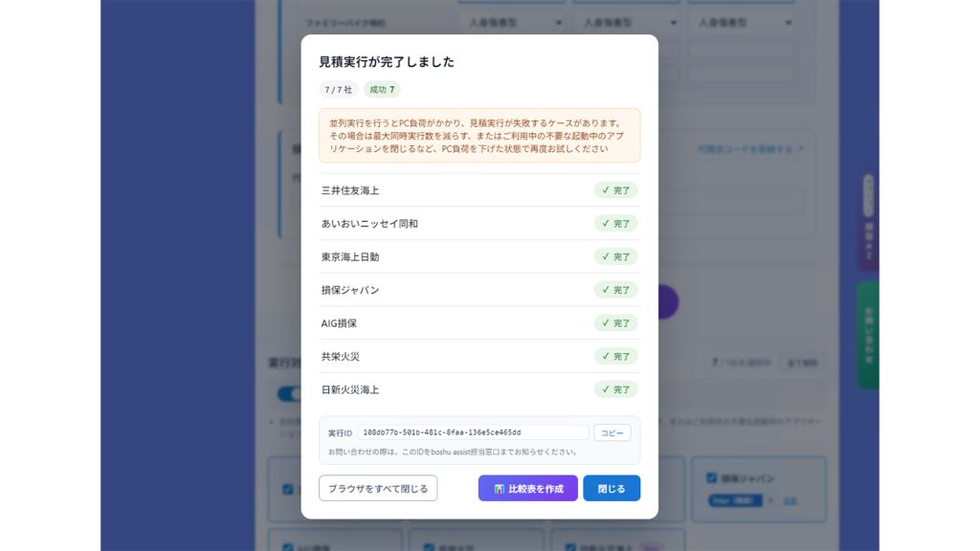
Task: Click the 完了 badge beside AIG損保
Action: tap(615, 323)
